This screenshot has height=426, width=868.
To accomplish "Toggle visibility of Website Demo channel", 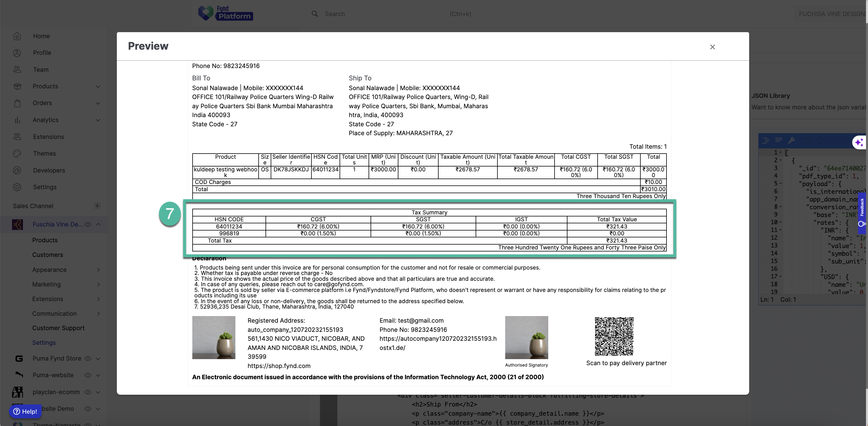I will (88, 409).
